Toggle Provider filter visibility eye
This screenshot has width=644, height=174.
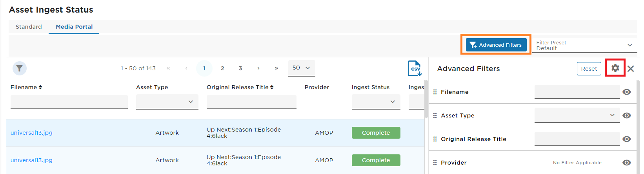pos(627,163)
